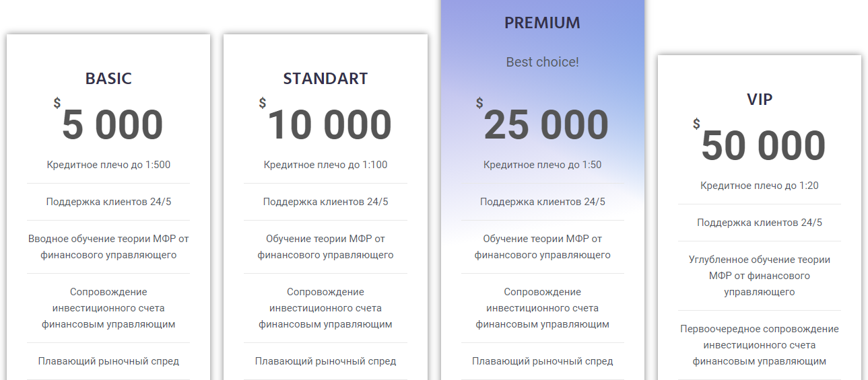
Task: Select the STANDART plan title
Action: click(x=325, y=79)
